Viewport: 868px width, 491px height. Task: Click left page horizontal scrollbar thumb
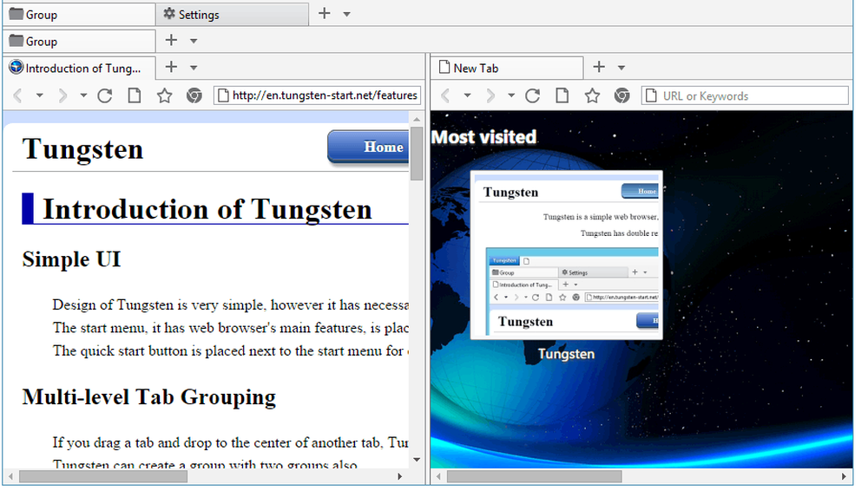coord(103,476)
